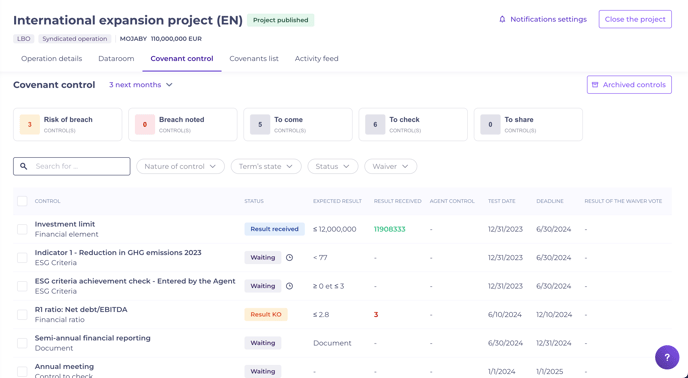Open the purple help question mark button
The image size is (688, 378).
(x=667, y=357)
